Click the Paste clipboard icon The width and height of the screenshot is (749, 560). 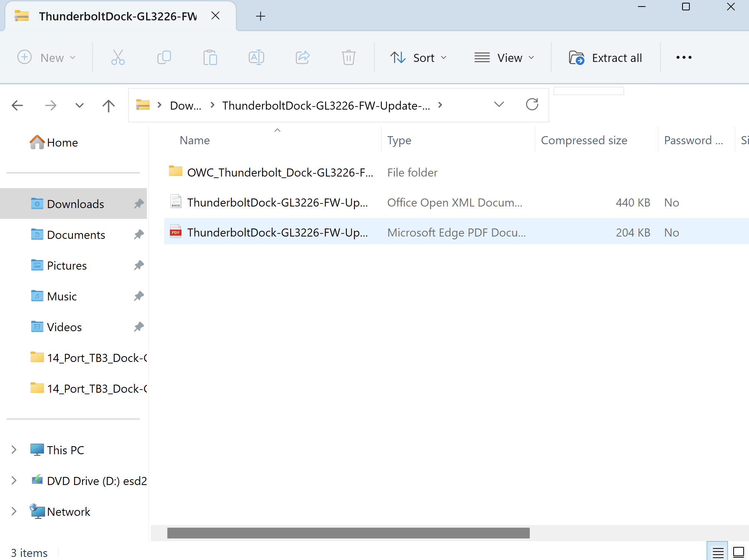point(210,58)
